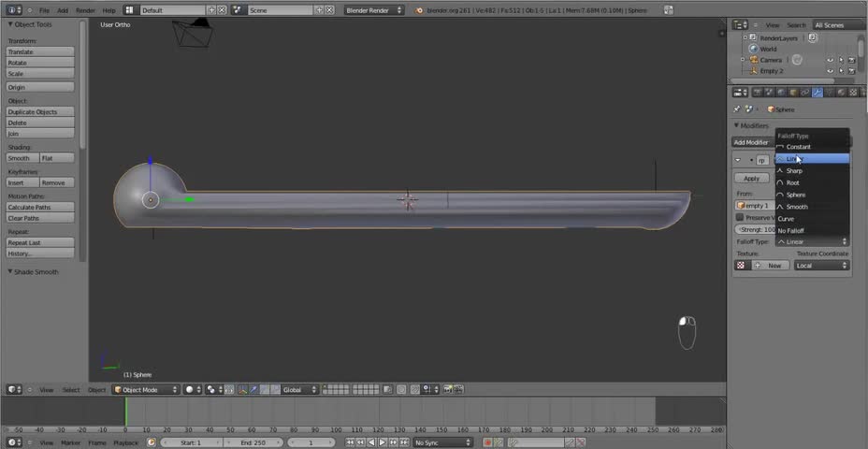
Task: Click the End 250 frame field
Action: click(254, 442)
